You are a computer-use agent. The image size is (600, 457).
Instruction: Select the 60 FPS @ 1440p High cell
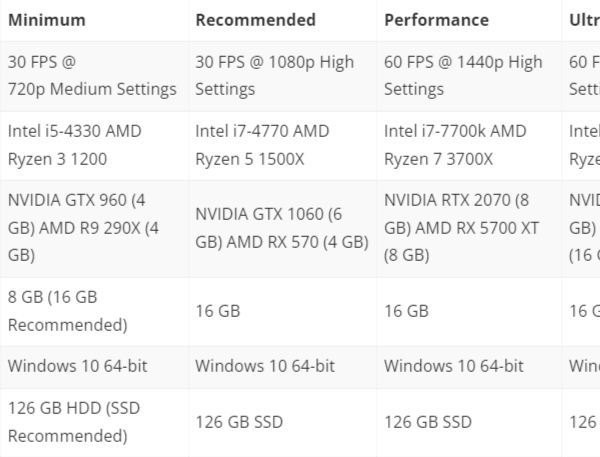point(469,76)
